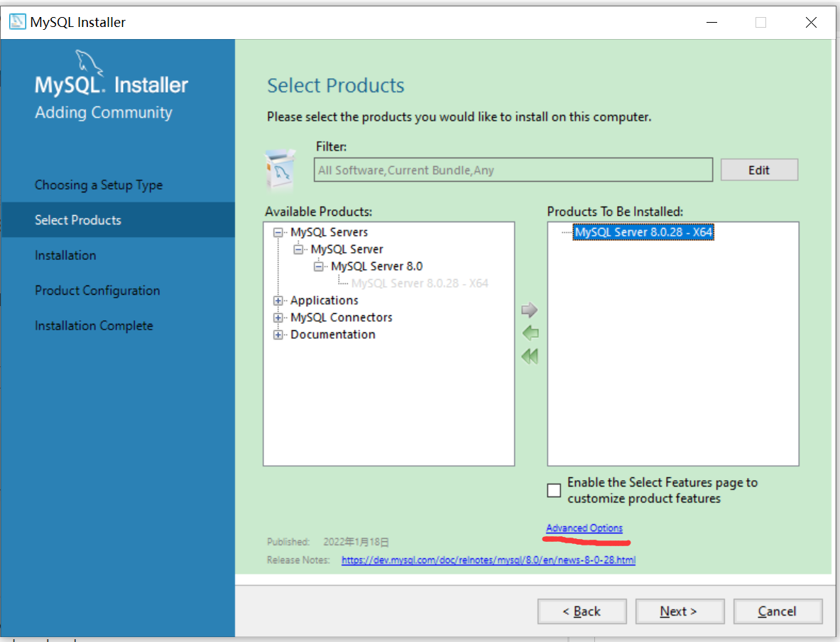
Task: Click the Next button
Action: click(680, 611)
